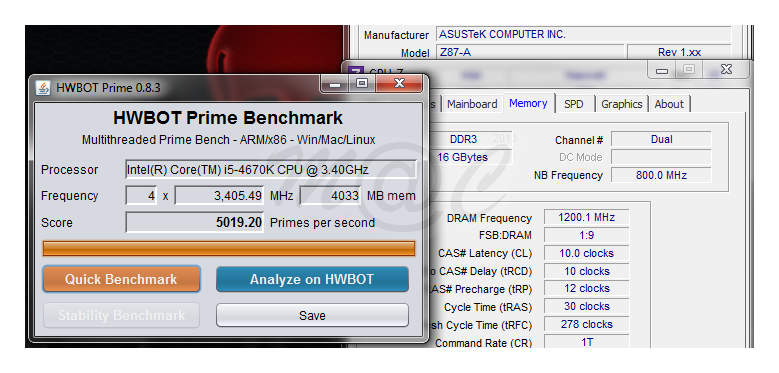
Task: Click the NB Frequency value 800.0 MHz
Action: click(x=661, y=175)
